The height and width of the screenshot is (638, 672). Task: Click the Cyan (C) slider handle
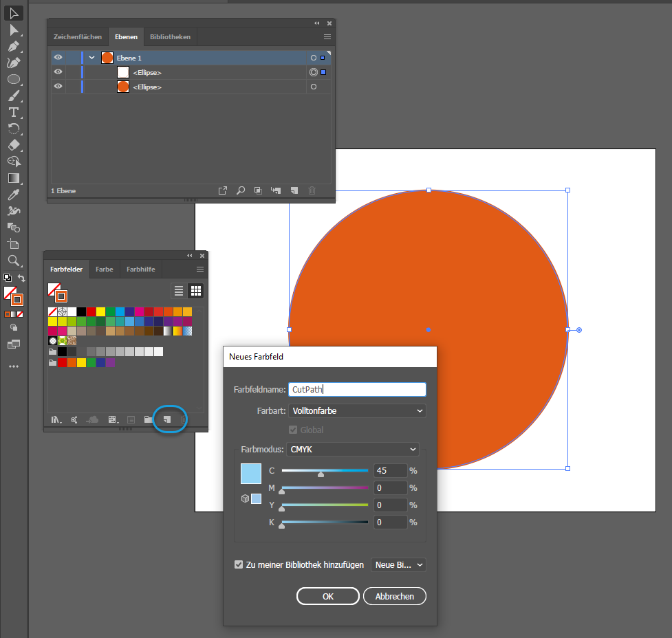[x=321, y=474]
